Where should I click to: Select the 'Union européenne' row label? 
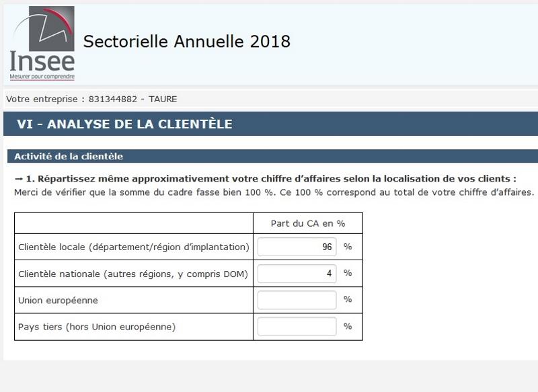[57, 300]
